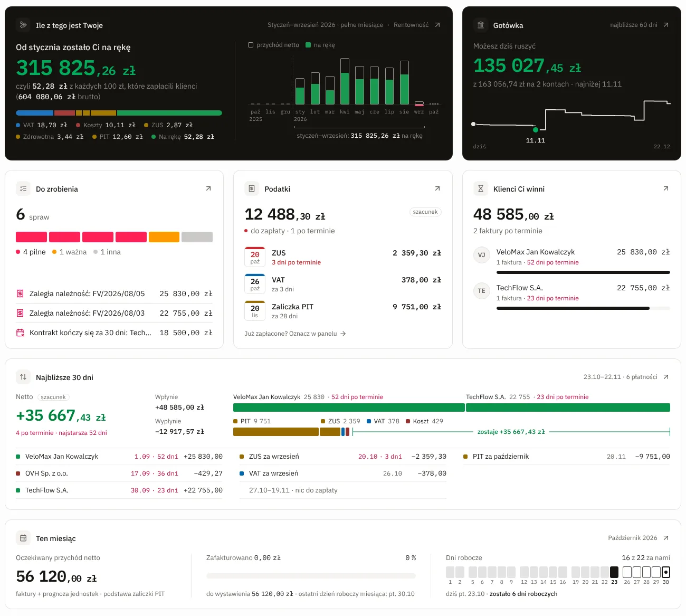Select the VJ avatar for VeloMax Jan Kowalczyk
Viewport: 686px width, 616px height.
(x=481, y=255)
